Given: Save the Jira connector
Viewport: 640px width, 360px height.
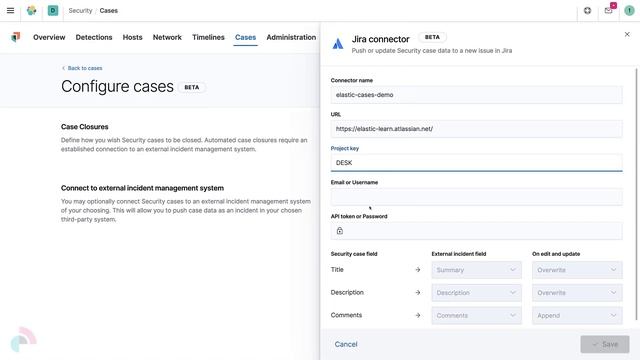Looking at the screenshot, I should [x=605, y=344].
